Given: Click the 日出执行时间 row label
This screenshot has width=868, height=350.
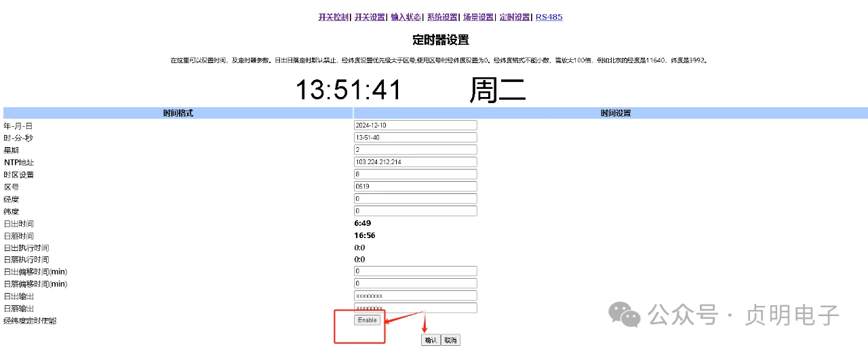Looking at the screenshot, I should pos(26,248).
